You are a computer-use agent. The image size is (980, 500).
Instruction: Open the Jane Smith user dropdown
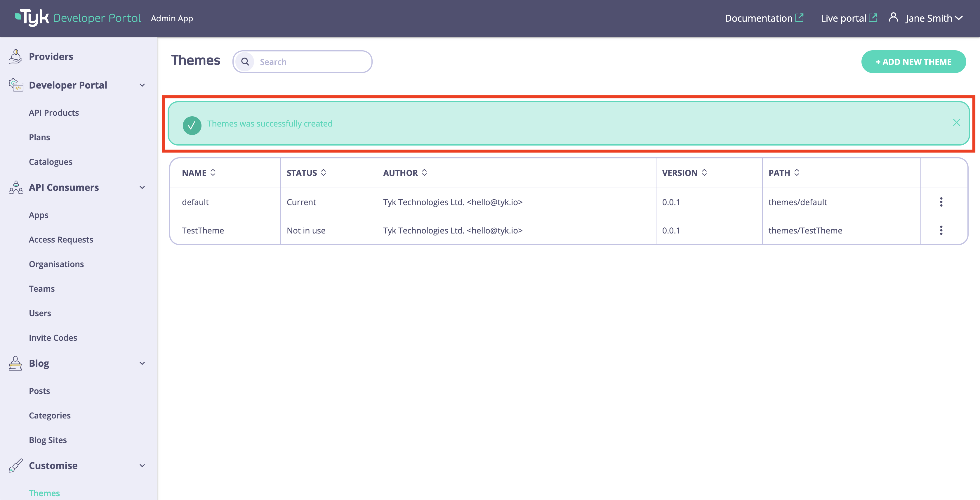tap(933, 18)
